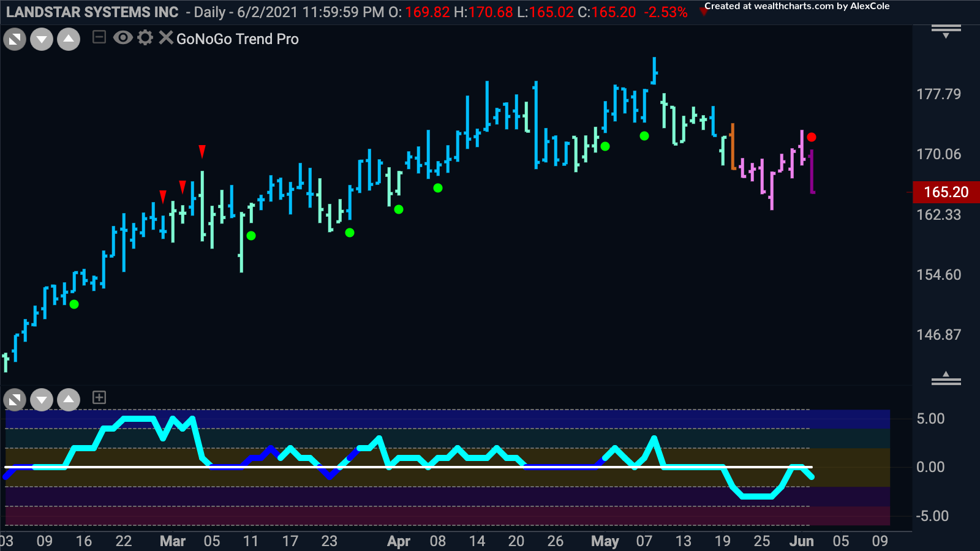The height and width of the screenshot is (551, 980).
Task: Click the price pane maximize arrow icon
Action: point(15,40)
